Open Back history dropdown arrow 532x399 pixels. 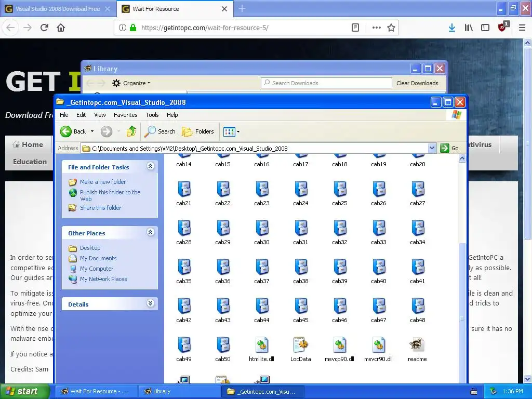coord(92,131)
